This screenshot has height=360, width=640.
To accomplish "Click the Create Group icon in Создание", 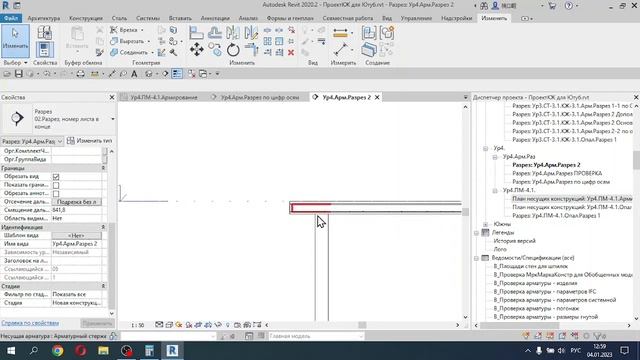I will pos(386,33).
